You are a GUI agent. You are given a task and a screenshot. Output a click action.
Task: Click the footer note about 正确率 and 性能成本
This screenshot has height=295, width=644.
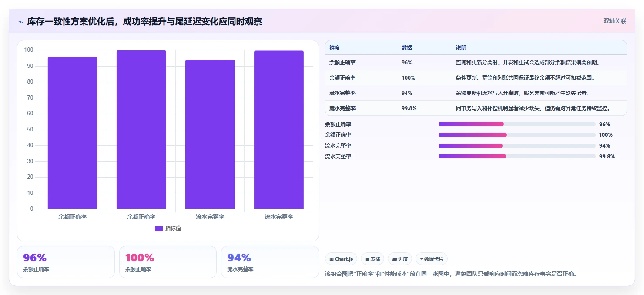coord(451,274)
